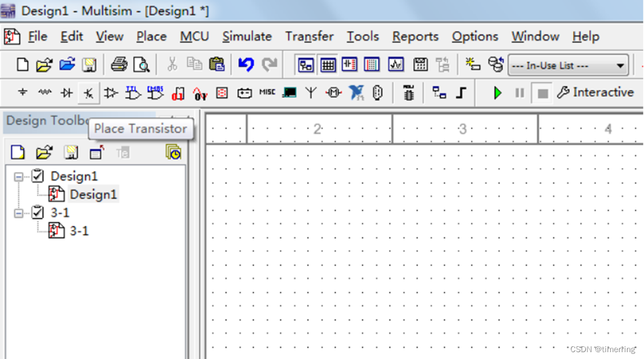Redo the last undone action
644x359 pixels.
point(269,65)
